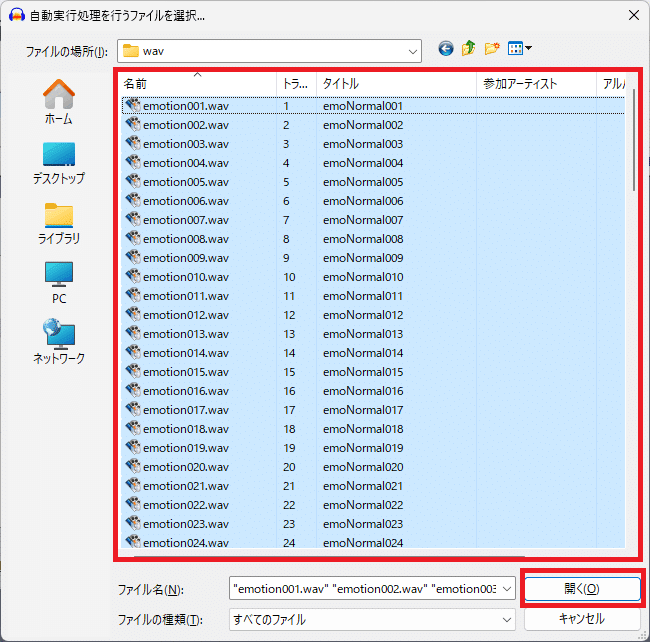
Task: Select emotion008.wav file name
Action: pos(186,239)
